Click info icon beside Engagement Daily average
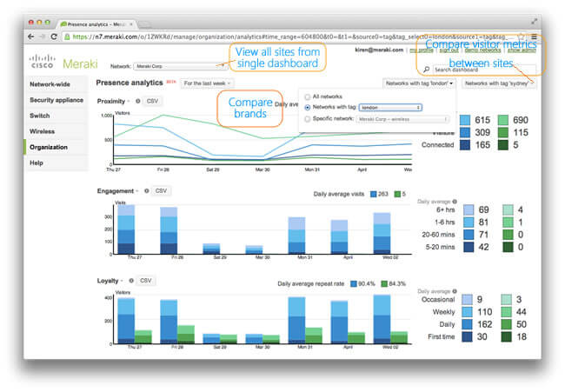Screen dimensions: 565x392 tap(455, 202)
